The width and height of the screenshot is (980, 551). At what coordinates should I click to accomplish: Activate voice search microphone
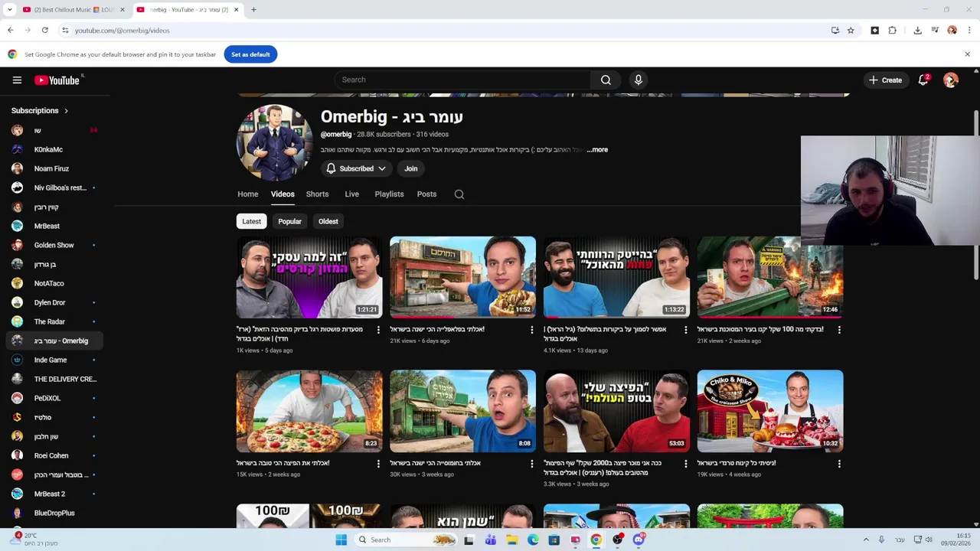(638, 80)
